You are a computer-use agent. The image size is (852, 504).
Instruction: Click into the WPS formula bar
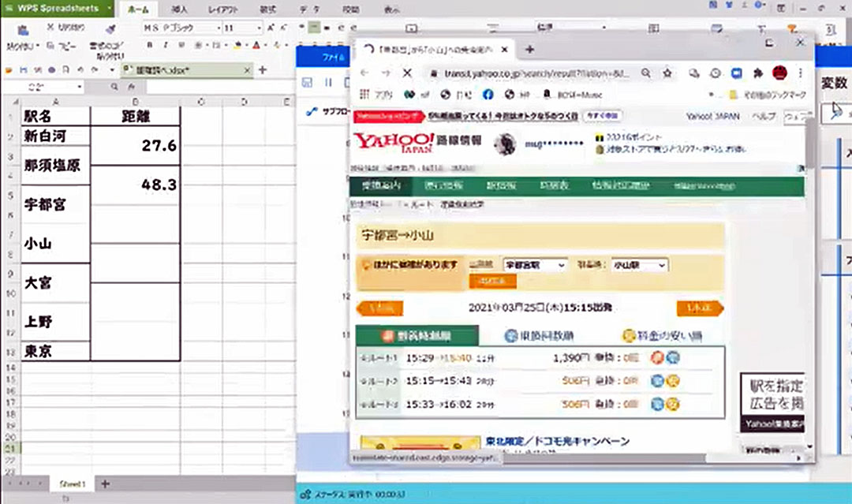click(219, 86)
